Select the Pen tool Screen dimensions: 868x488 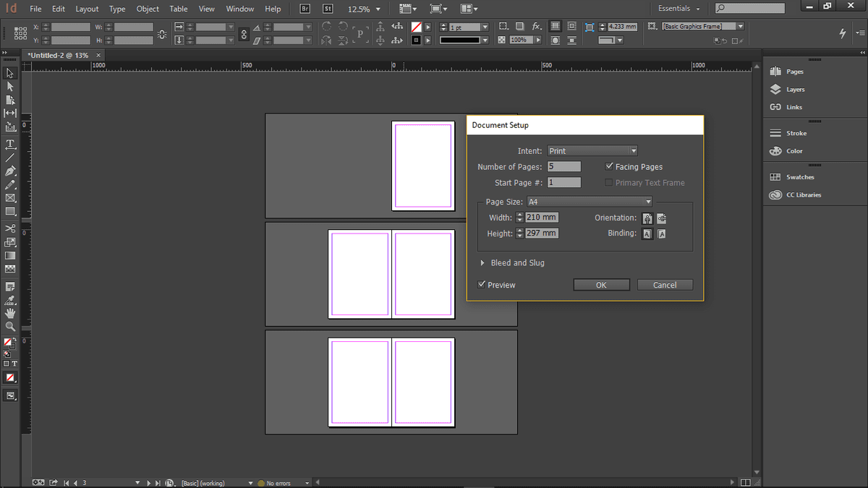[x=11, y=171]
